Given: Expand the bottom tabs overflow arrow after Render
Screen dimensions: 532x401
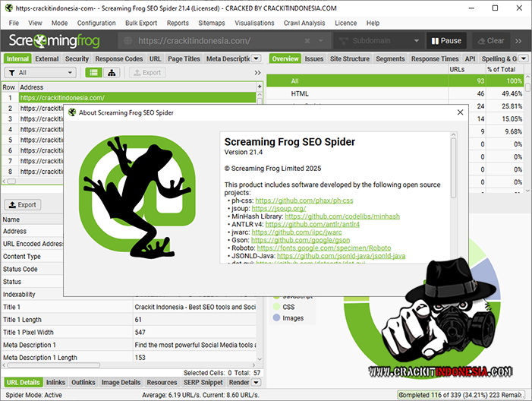Looking at the screenshot, I should coord(256,383).
